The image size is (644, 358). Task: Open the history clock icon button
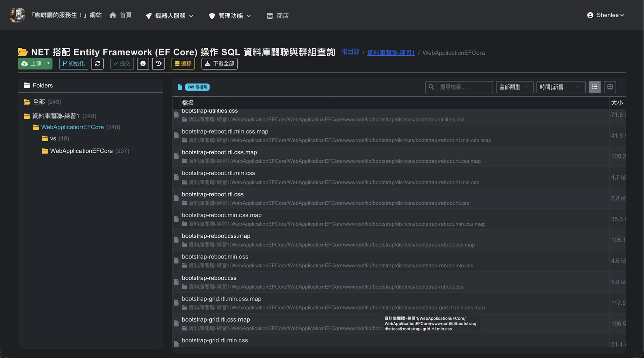click(158, 64)
